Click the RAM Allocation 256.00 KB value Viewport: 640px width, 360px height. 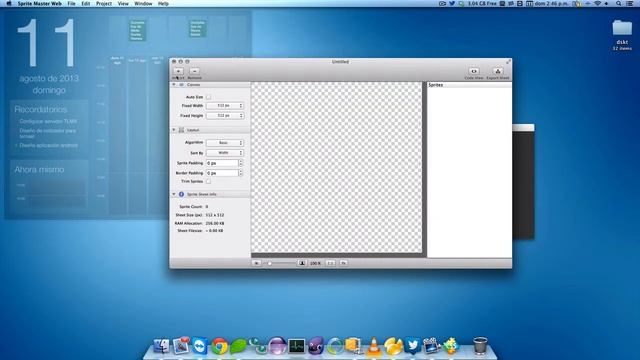(x=215, y=224)
